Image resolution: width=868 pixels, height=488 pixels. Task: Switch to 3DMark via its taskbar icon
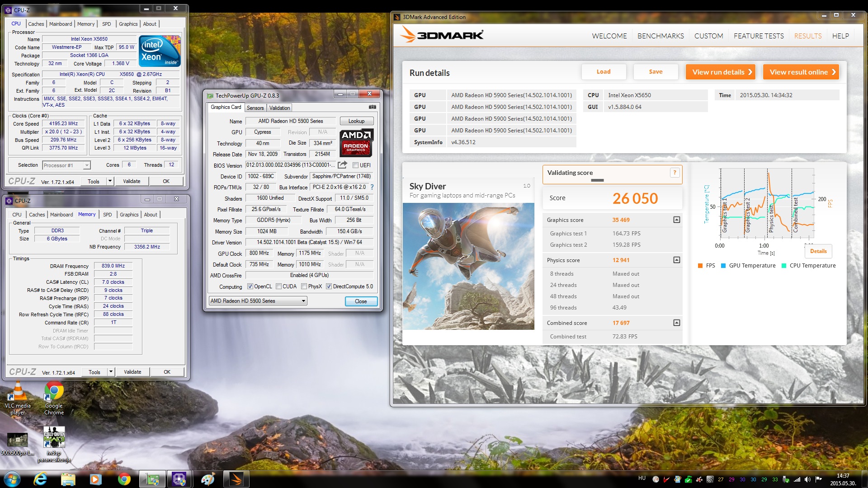click(236, 479)
